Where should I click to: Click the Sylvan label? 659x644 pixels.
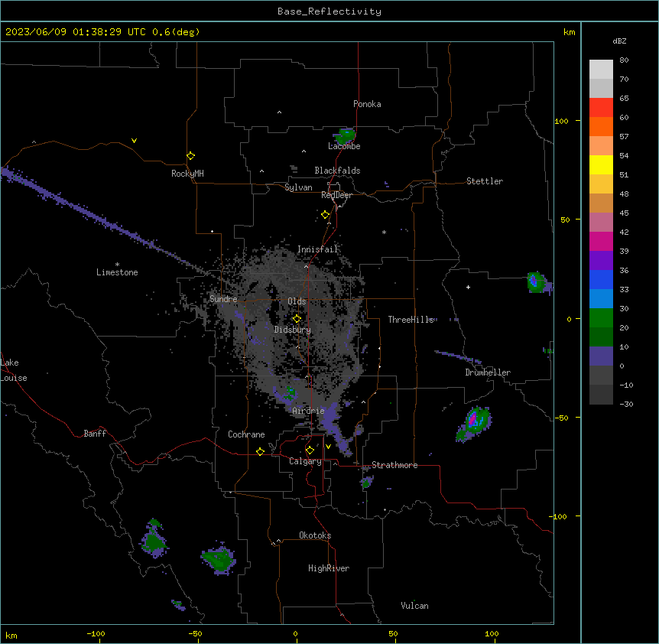tap(298, 187)
